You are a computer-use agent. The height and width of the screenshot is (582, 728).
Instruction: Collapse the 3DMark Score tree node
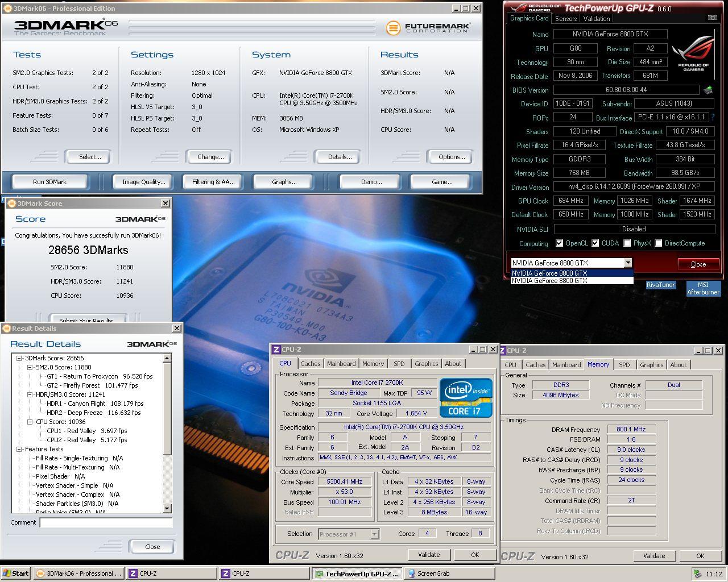pos(19,358)
